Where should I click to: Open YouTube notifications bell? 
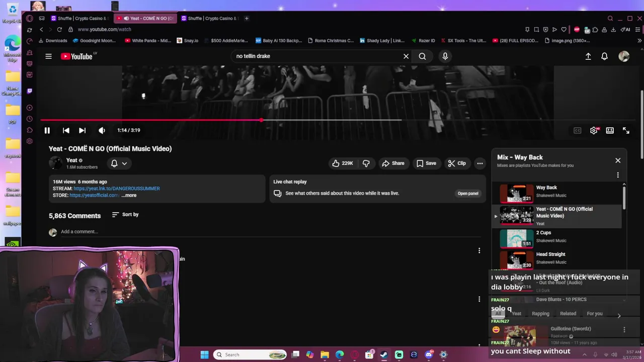pos(604,56)
